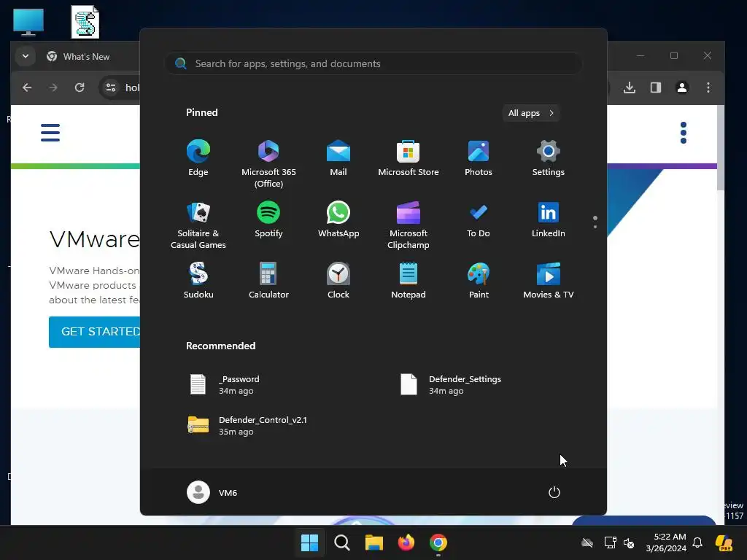Image resolution: width=747 pixels, height=560 pixels.
Task: Open the VM6 user account menu
Action: 212,492
